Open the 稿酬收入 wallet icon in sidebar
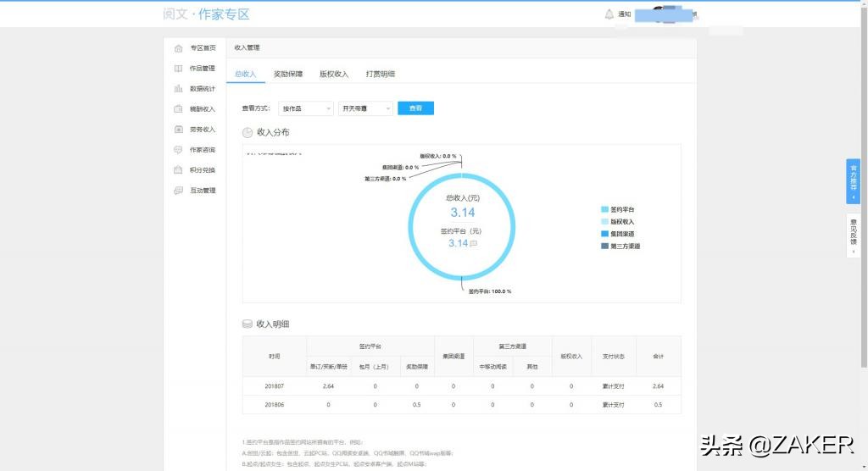 point(178,109)
